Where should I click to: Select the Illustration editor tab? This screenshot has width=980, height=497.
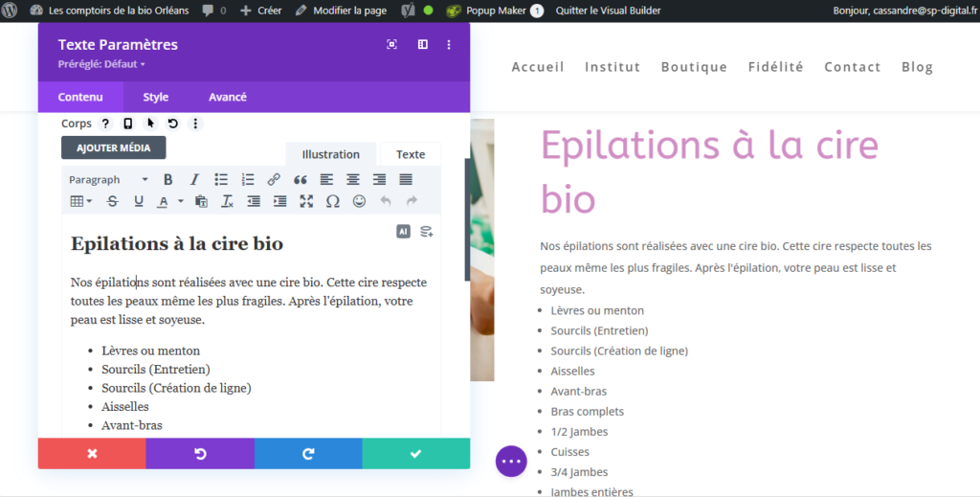pos(330,154)
